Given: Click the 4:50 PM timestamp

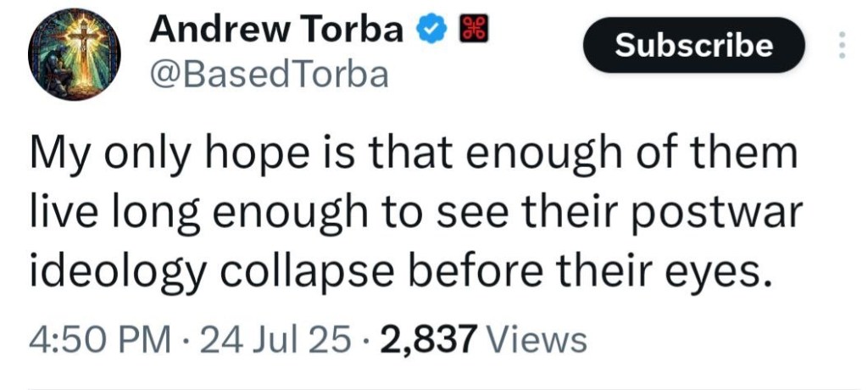Looking at the screenshot, I should coord(100,340).
